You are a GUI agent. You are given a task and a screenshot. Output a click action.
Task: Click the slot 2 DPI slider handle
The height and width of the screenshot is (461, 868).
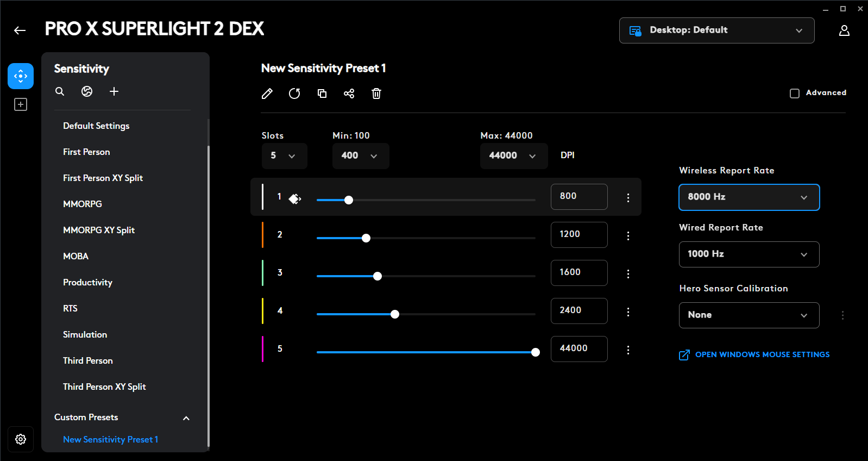click(366, 238)
